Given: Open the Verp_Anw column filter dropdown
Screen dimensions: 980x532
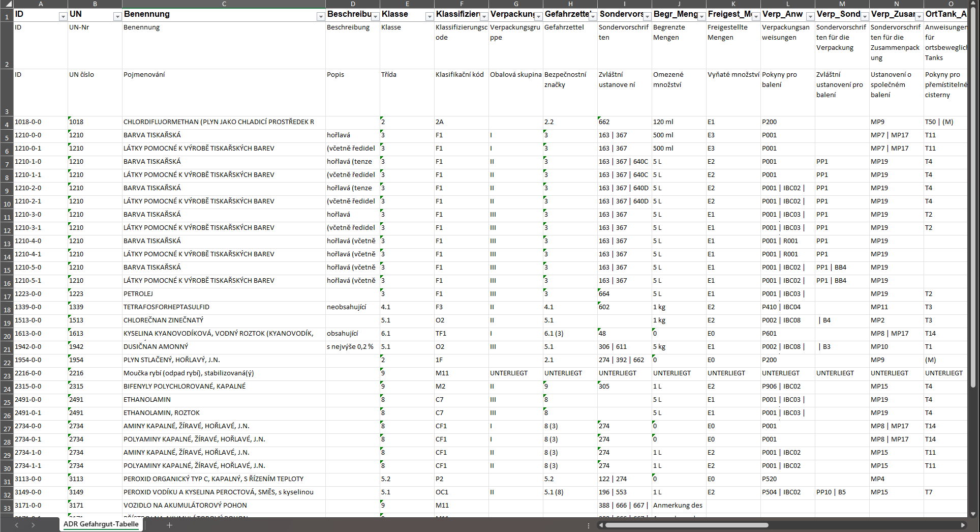Looking at the screenshot, I should pyautogui.click(x=810, y=17).
